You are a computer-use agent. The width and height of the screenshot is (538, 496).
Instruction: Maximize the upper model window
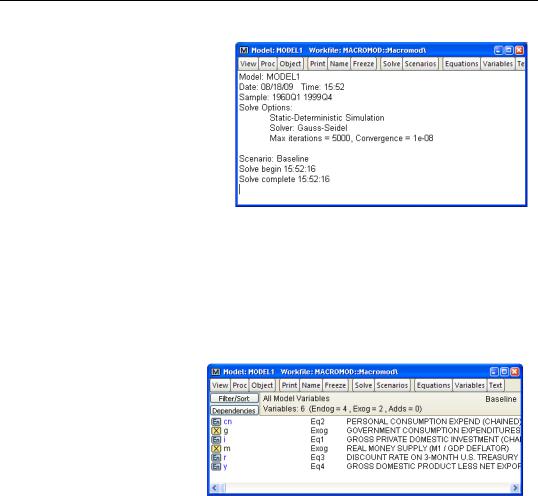tap(509, 50)
